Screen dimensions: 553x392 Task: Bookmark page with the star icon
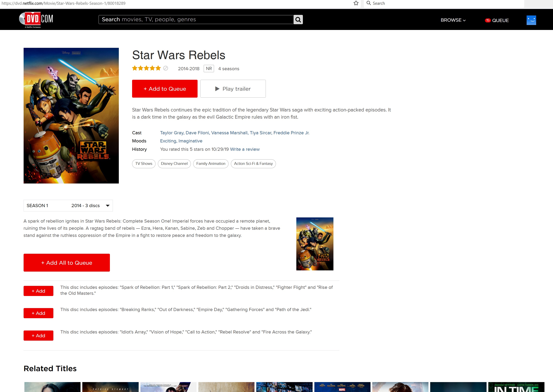coord(356,3)
